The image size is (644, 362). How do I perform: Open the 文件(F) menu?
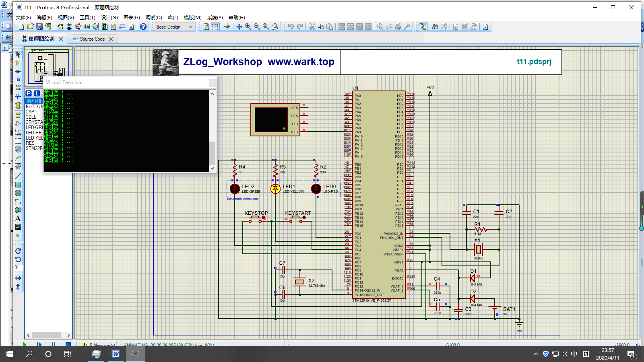point(23,18)
